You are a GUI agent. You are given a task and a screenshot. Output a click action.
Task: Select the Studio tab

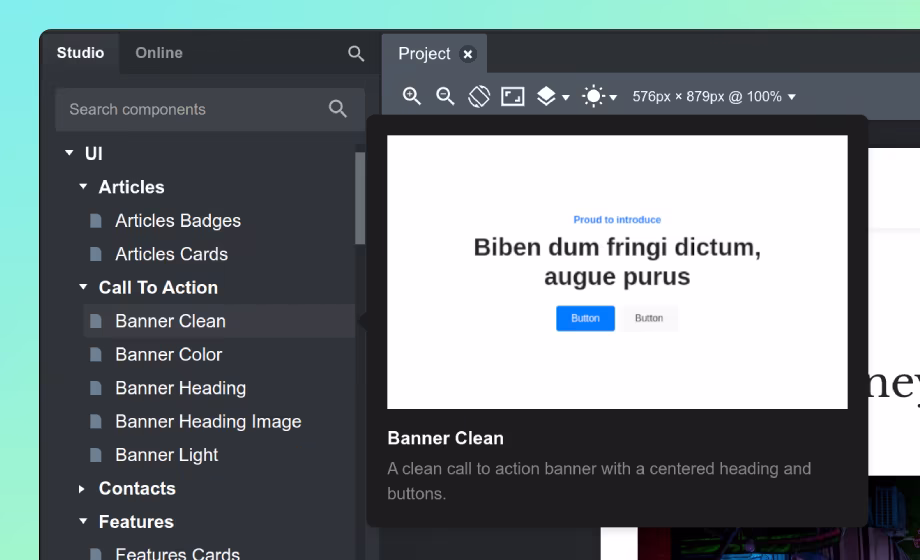(x=80, y=53)
